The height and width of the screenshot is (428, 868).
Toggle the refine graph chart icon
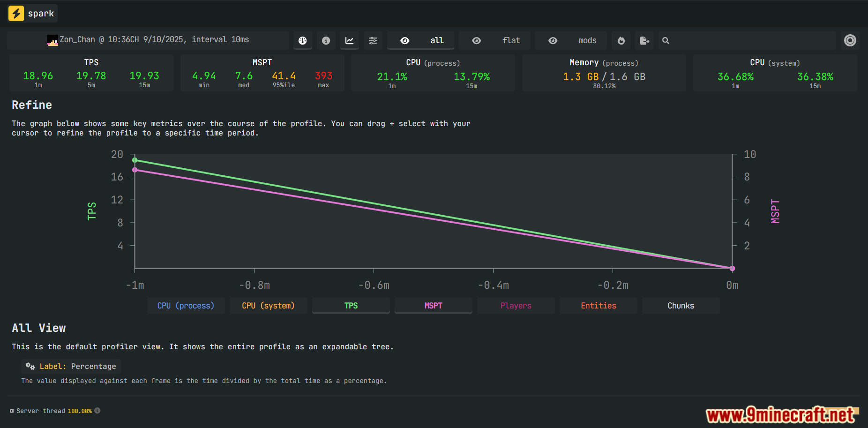pos(350,41)
